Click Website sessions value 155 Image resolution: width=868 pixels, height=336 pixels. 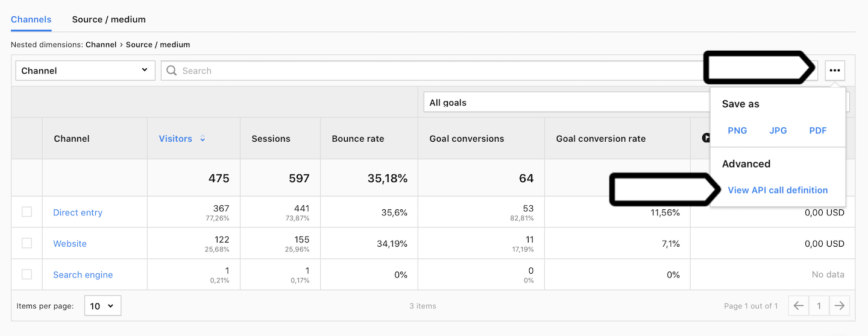coord(301,239)
